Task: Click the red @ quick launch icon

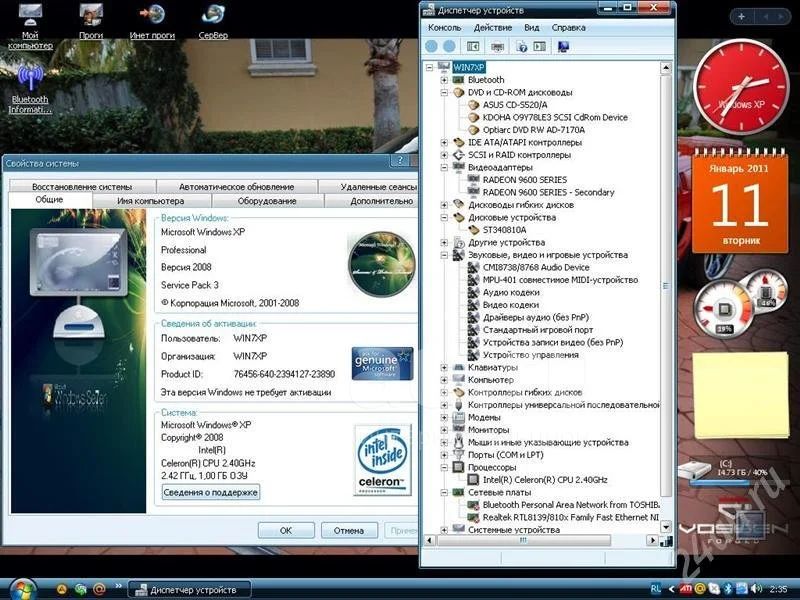Action: pyautogui.click(x=99, y=590)
